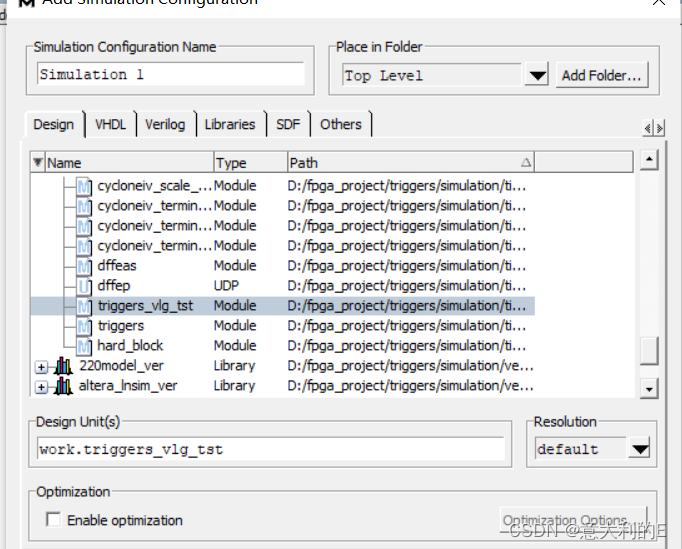Expand the 220model_ver library

pyautogui.click(x=41, y=367)
